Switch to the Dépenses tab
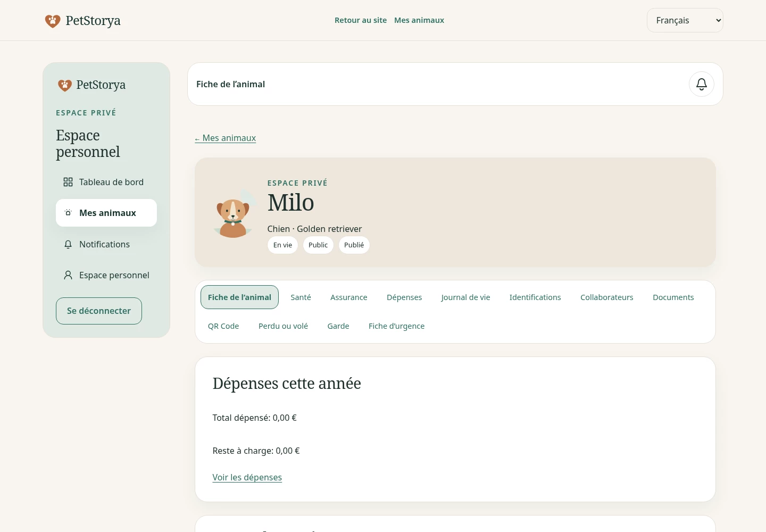Viewport: 766px width, 532px height. click(404, 297)
